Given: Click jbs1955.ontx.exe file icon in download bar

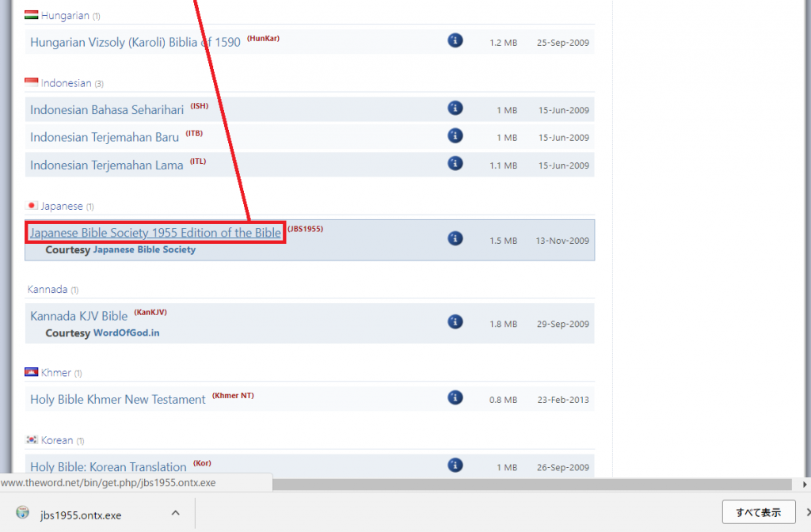Looking at the screenshot, I should click(22, 514).
